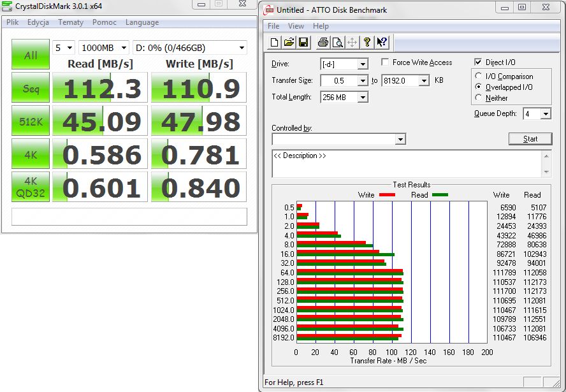Maximize the ATTO Disk Benchmark window
566x392 pixels.
[x=522, y=7]
